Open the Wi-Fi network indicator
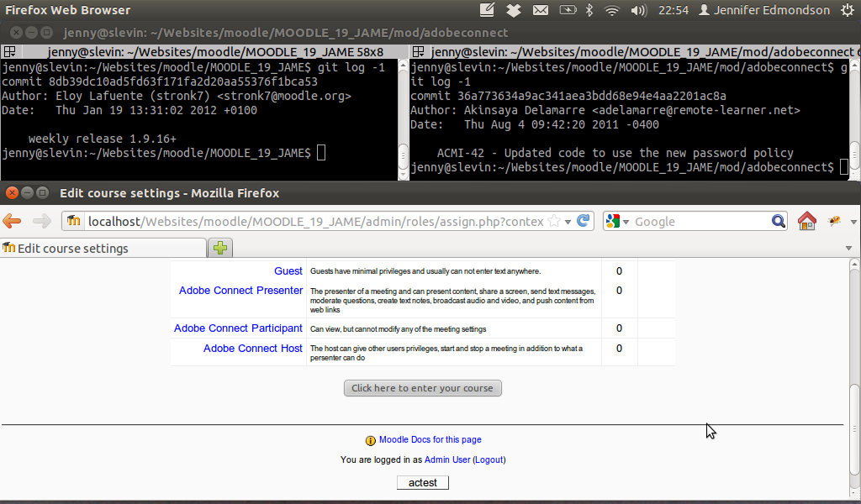Image resolution: width=861 pixels, height=504 pixels. click(x=612, y=10)
